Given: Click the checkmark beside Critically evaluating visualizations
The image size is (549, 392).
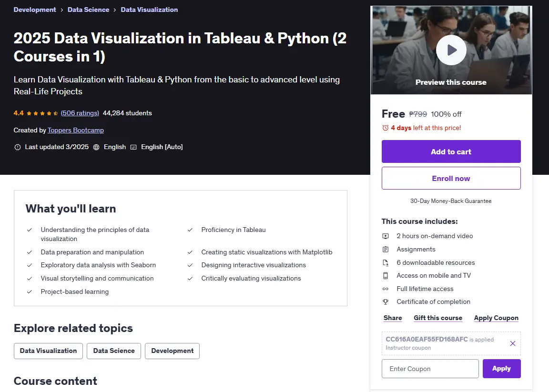Looking at the screenshot, I should (190, 279).
